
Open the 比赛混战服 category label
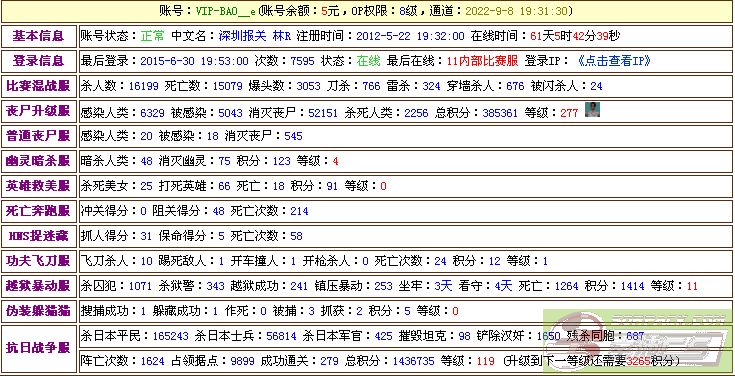(38, 86)
